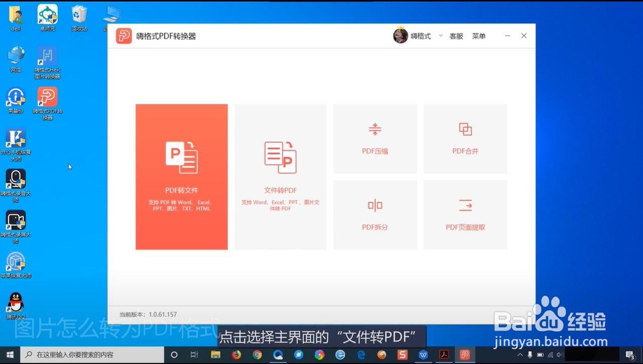
Task: Open the PDF合并 merge tool
Action: 466,139
